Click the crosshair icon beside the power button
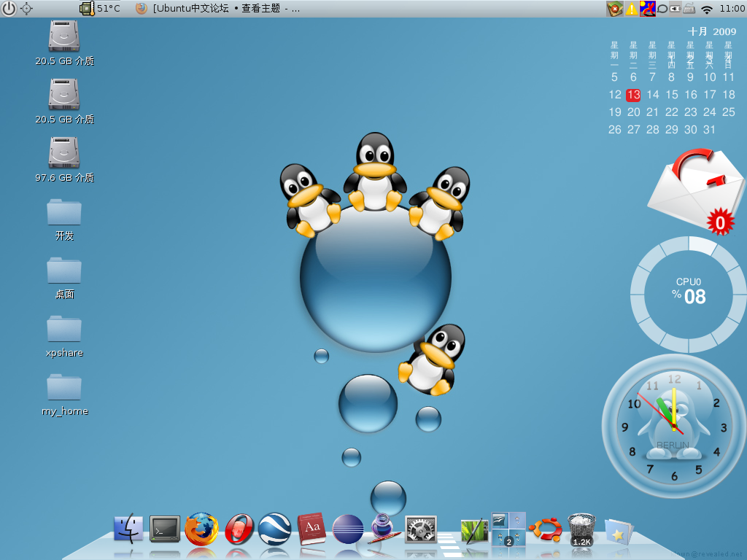747x560 pixels. [27, 9]
